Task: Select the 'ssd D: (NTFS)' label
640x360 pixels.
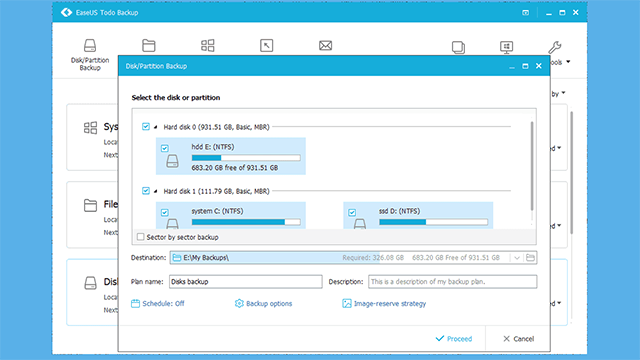Action: 399,211
